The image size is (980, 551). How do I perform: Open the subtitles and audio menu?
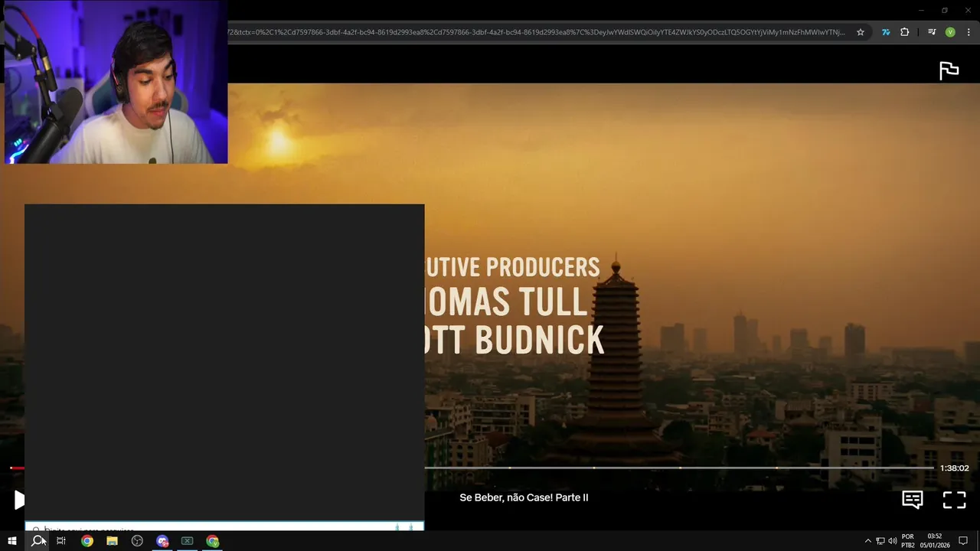912,500
